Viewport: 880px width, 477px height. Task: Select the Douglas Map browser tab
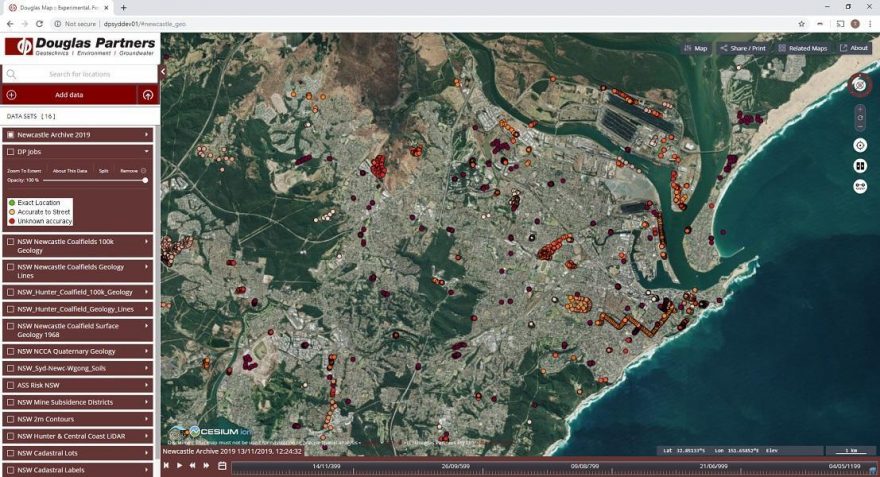pyautogui.click(x=58, y=8)
